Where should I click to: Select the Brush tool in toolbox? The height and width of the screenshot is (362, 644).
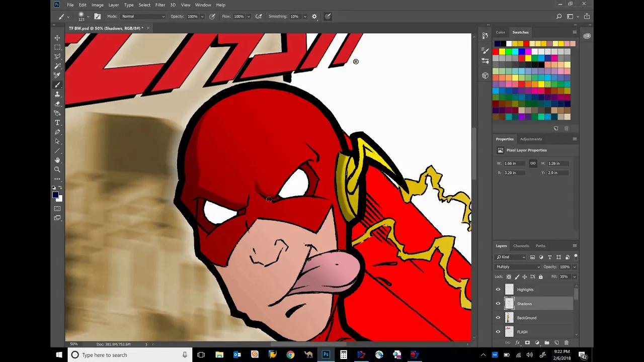(57, 85)
